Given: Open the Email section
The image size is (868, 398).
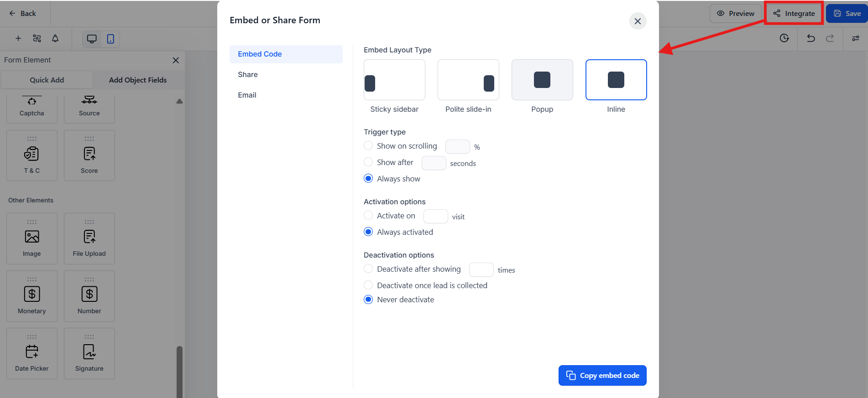Looking at the screenshot, I should 247,95.
